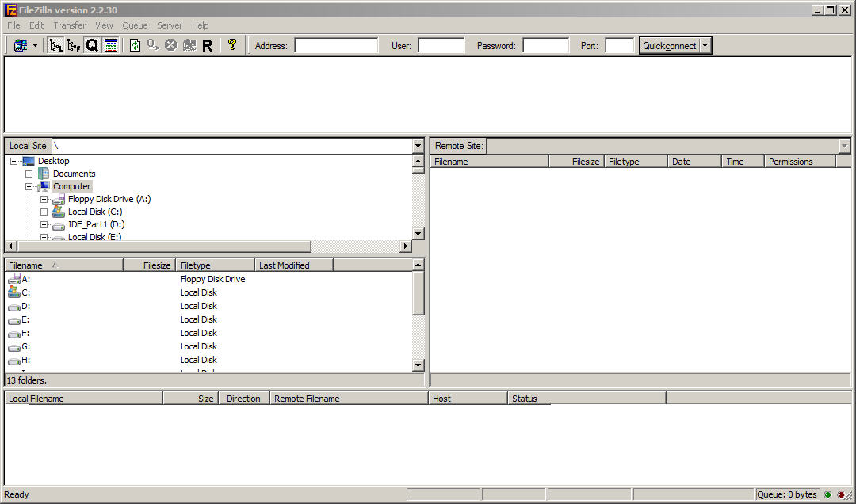Focus the User input field
Viewport: 856px width, 504px height.
click(x=441, y=45)
